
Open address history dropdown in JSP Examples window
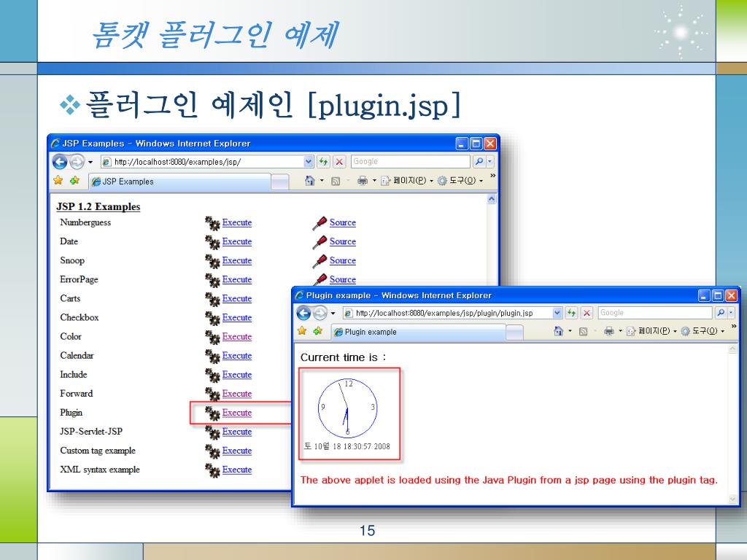pyautogui.click(x=309, y=162)
